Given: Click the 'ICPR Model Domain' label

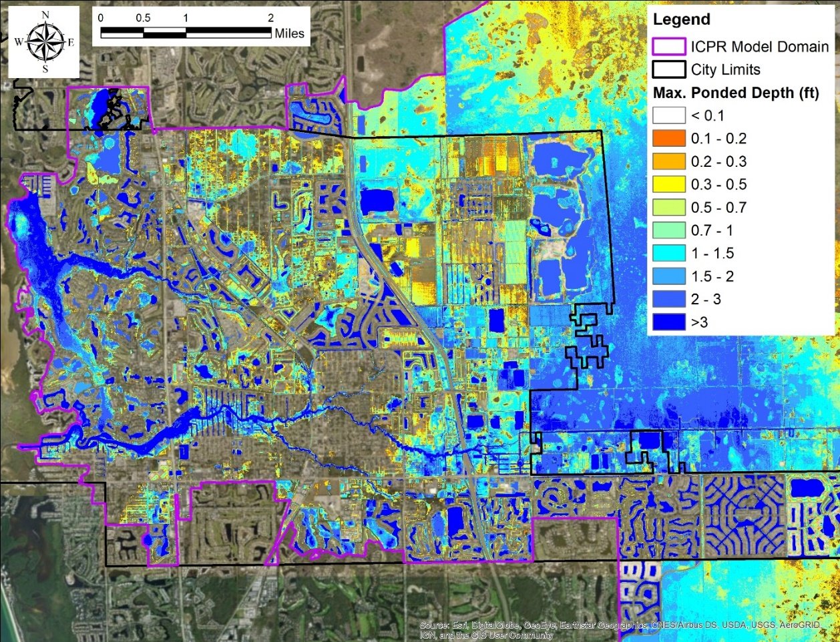Looking at the screenshot, I should coord(760,47).
